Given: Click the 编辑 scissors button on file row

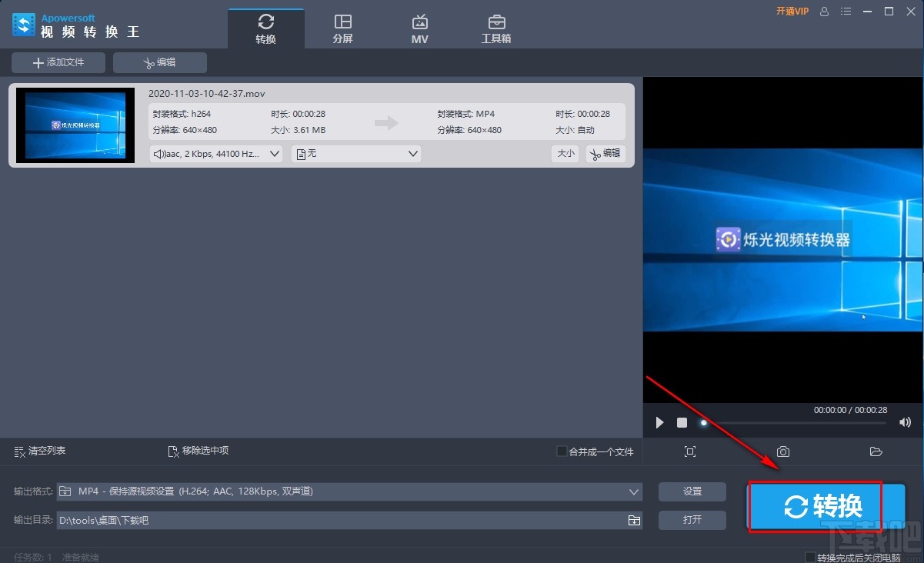Looking at the screenshot, I should pyautogui.click(x=605, y=154).
